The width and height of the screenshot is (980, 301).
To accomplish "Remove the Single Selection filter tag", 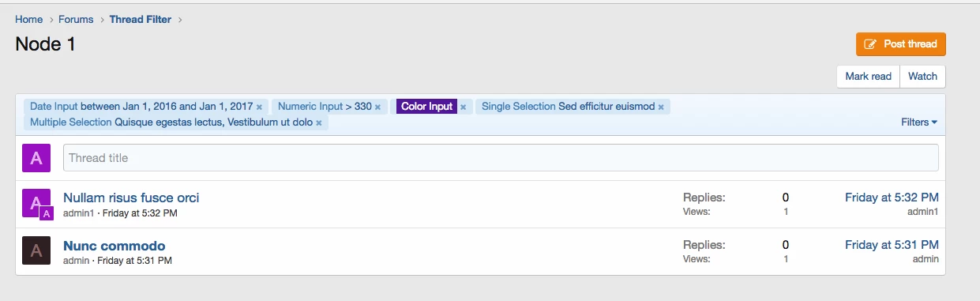I will pos(661,107).
